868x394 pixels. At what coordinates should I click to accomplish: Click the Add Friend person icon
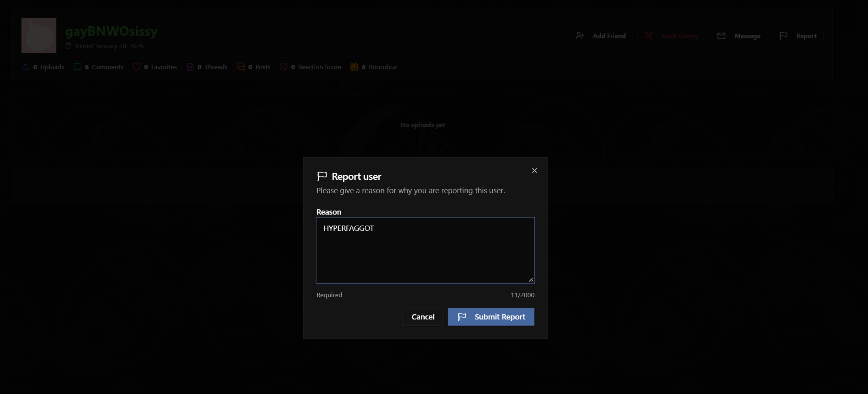tap(580, 36)
